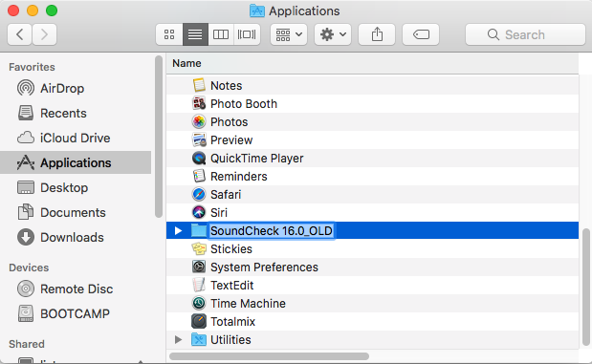Select the Notes row by name

click(226, 86)
